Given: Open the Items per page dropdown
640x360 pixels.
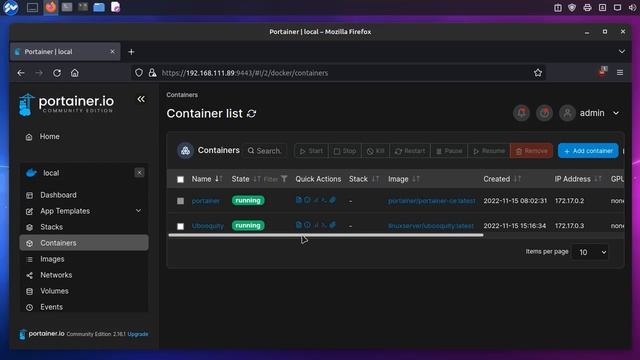Looking at the screenshot, I should pos(591,252).
